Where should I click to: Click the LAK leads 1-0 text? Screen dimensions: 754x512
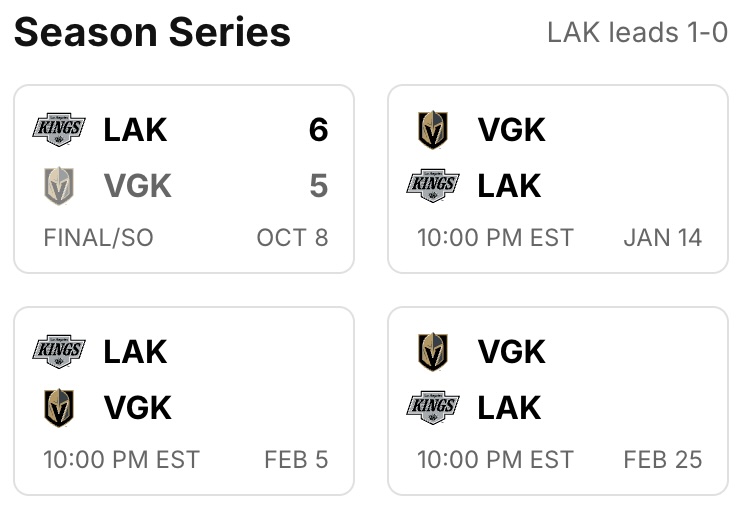(x=637, y=33)
